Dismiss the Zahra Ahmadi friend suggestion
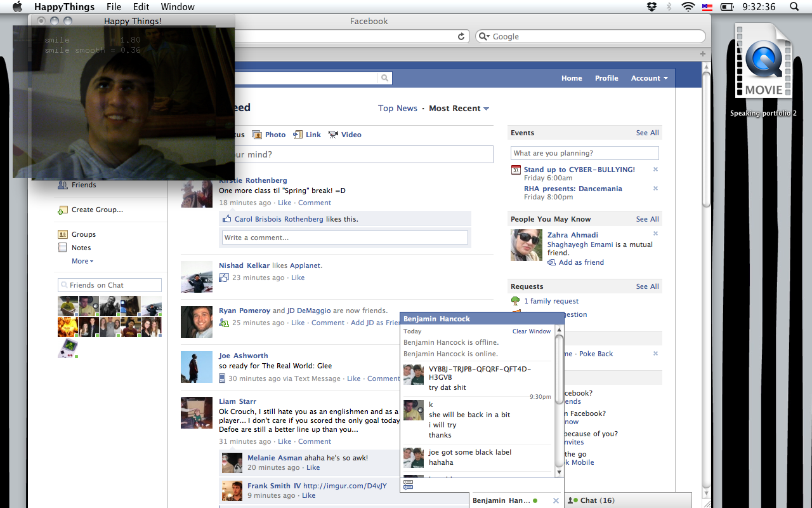This screenshot has height=508, width=812. tap(655, 234)
